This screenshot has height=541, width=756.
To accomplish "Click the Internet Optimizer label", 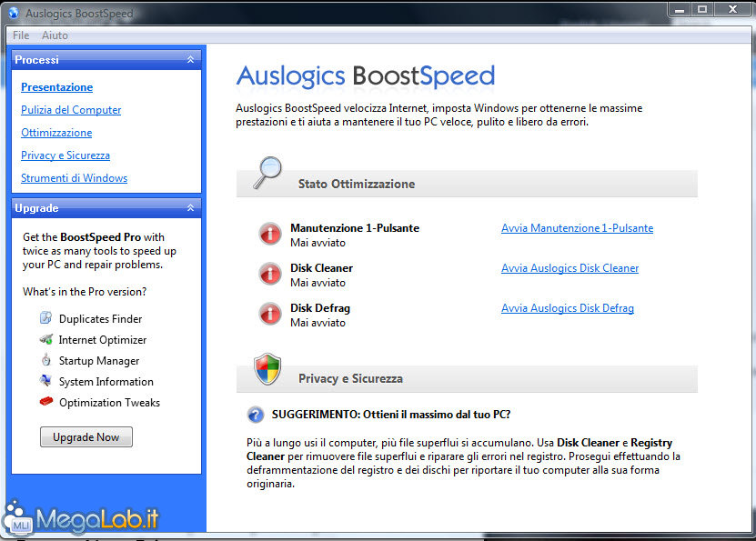I will point(102,340).
